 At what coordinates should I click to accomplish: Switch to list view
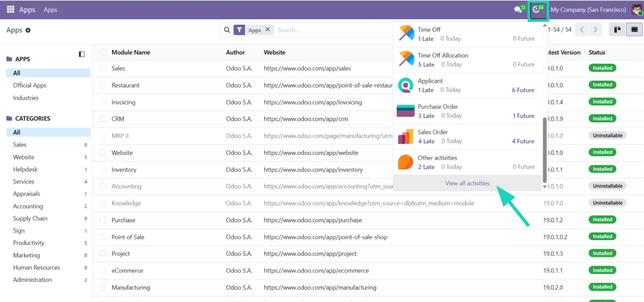tap(634, 30)
